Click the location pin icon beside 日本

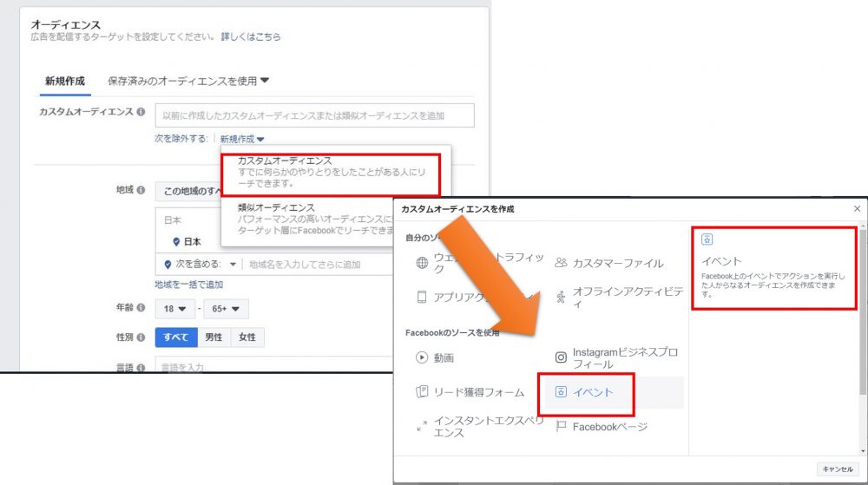pos(176,242)
